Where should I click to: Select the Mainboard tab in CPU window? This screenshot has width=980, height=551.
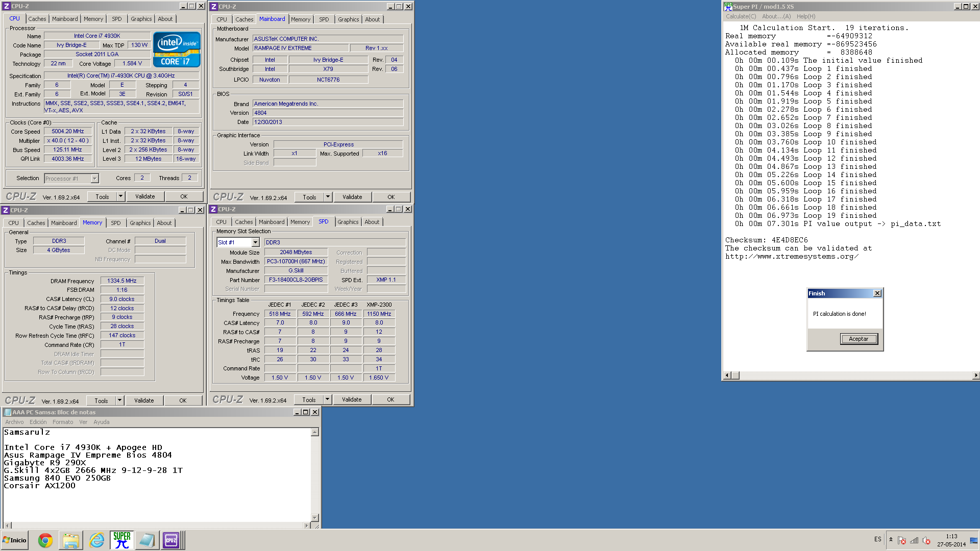click(65, 19)
